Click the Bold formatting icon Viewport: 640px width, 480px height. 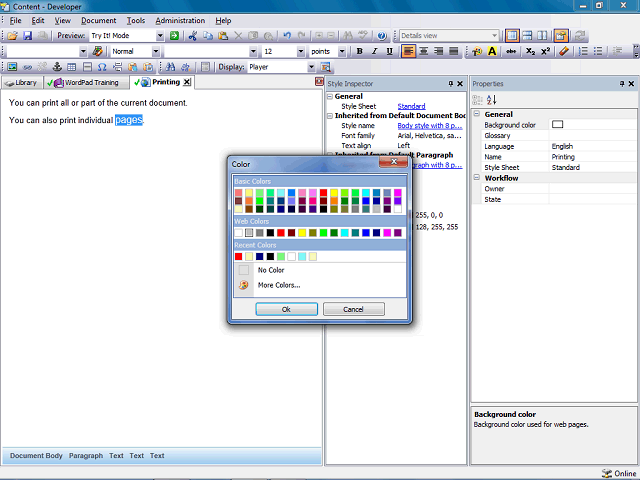pos(360,51)
